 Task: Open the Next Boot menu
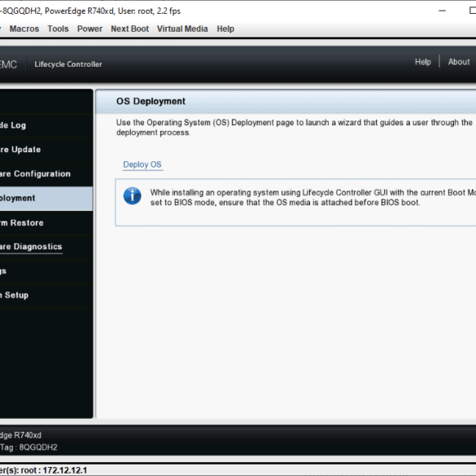point(129,28)
